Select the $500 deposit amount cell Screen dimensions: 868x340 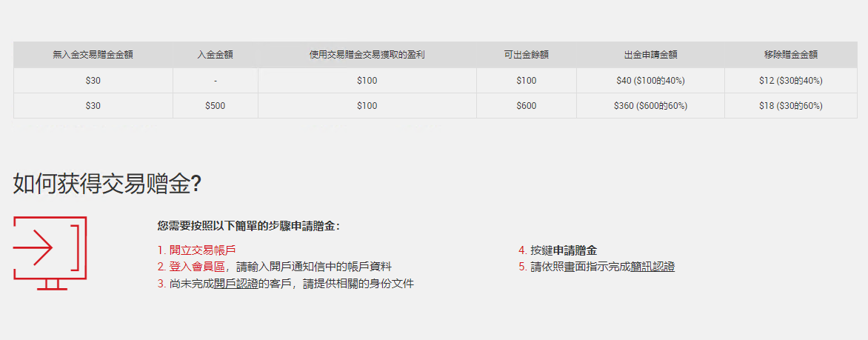pyautogui.click(x=216, y=106)
